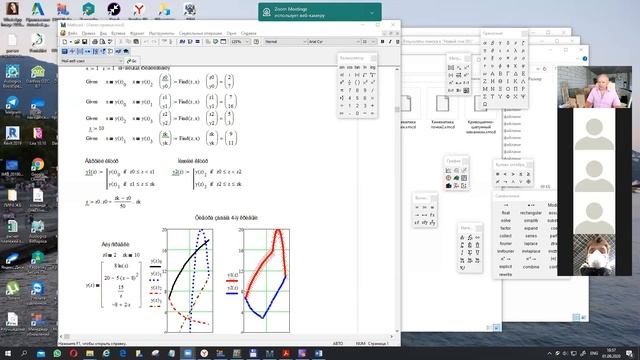Click the worksheet vertical scrollbar thumb
Viewport: 640px width, 360px height.
[x=397, y=109]
